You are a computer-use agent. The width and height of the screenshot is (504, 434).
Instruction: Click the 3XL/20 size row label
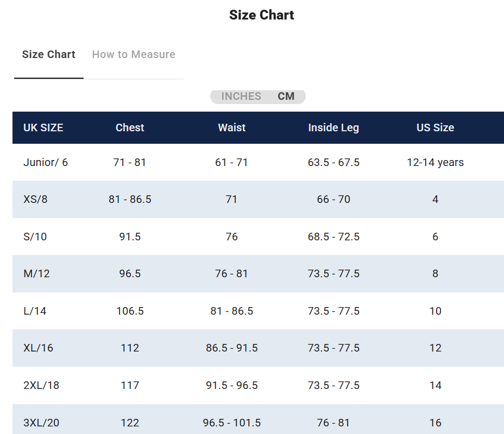[41, 423]
